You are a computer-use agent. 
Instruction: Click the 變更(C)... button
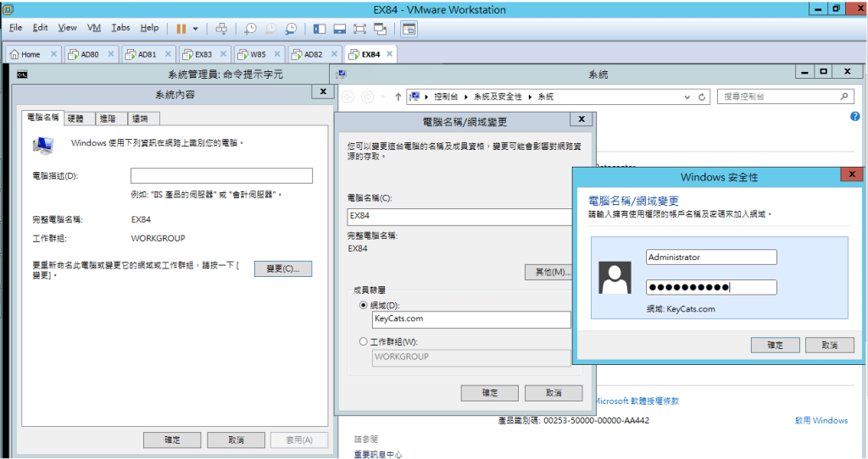[283, 268]
